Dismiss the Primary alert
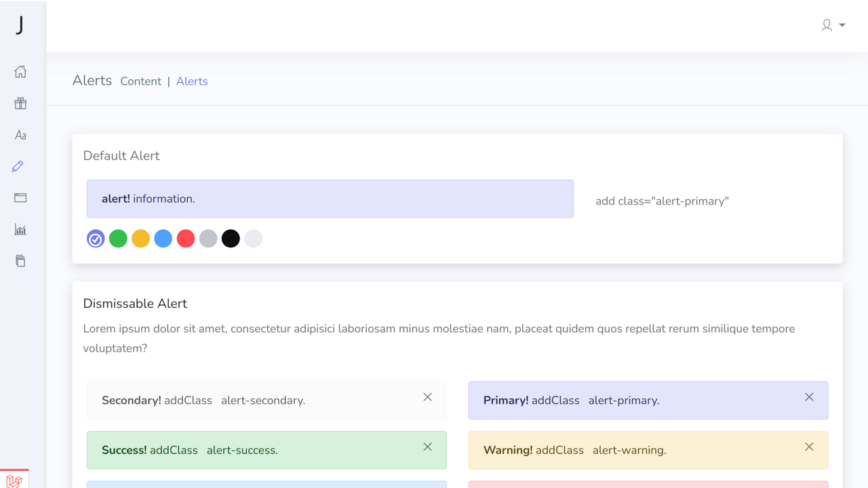Screen dimensions: 868x488 tap(809, 396)
